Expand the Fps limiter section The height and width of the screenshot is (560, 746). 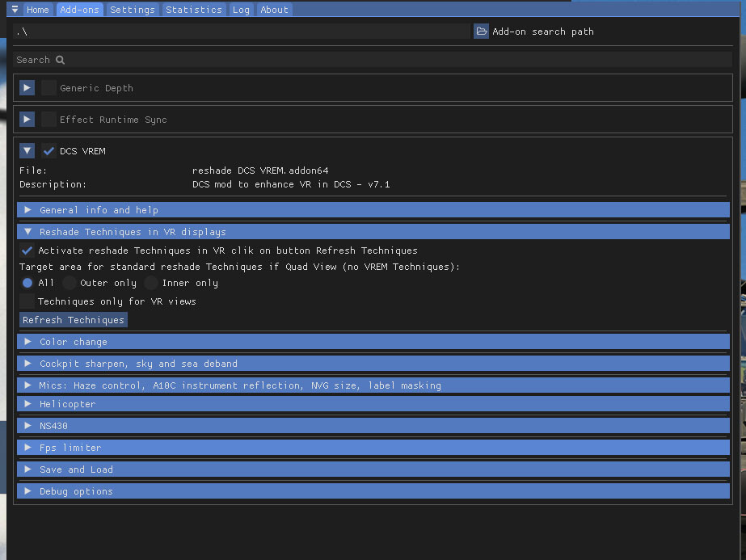point(373,448)
